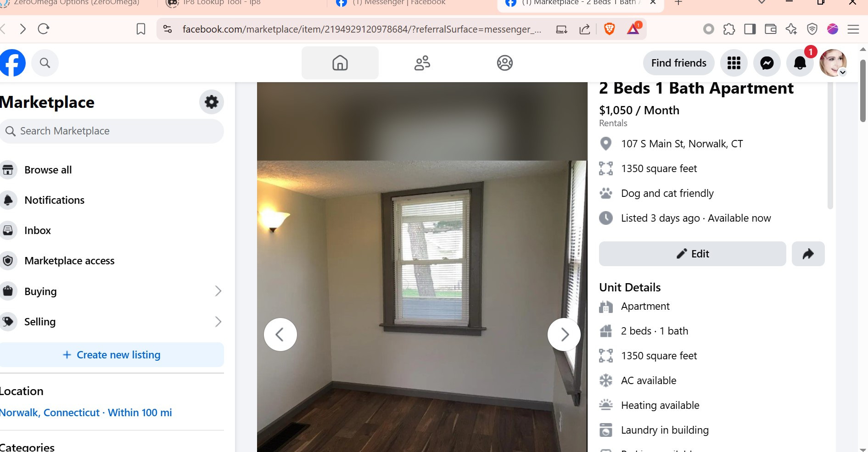Click the location pin icon
Screen dimensions: 868x452
click(x=606, y=144)
